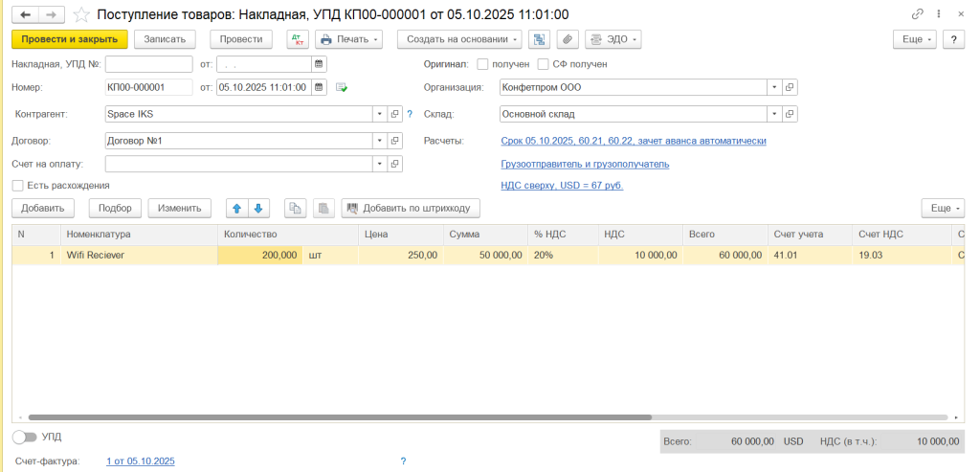This screenshot has height=472, width=980.
Task: Click Записать button
Action: 165,39
